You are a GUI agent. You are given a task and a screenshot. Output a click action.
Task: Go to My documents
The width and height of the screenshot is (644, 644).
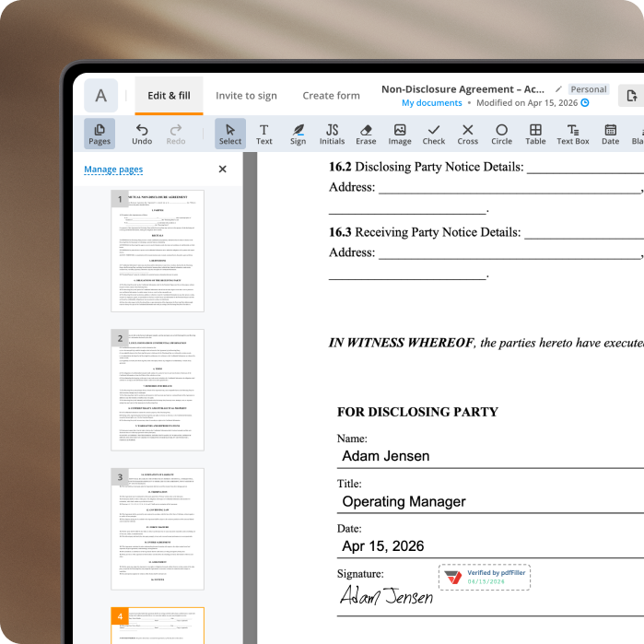point(432,102)
